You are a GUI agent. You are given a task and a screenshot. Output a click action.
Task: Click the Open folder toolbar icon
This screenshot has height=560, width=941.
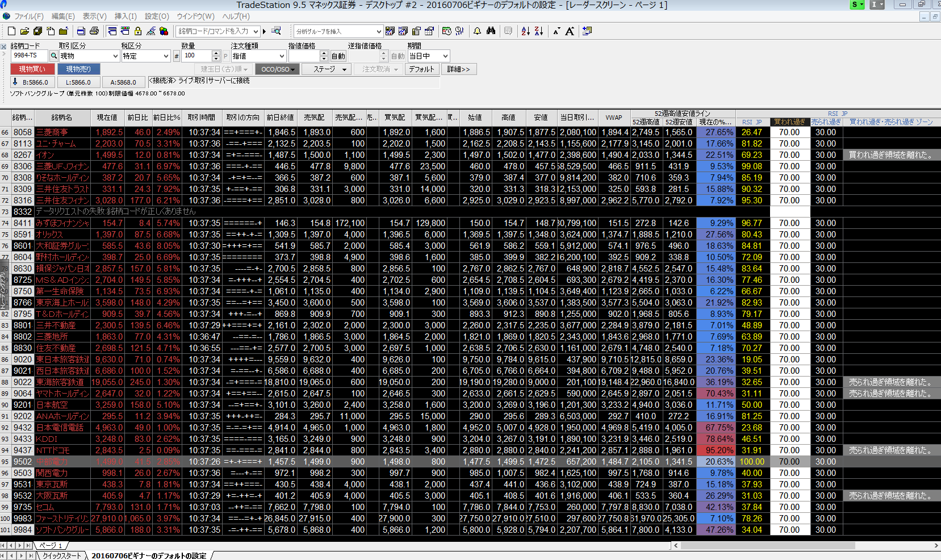point(24,31)
